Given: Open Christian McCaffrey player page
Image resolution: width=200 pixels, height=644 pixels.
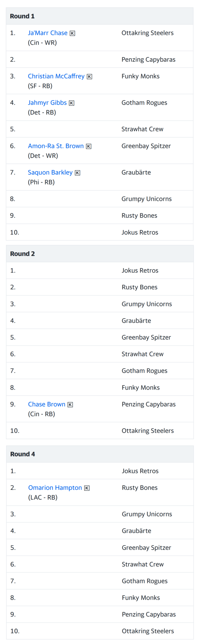Looking at the screenshot, I should click(x=56, y=76).
